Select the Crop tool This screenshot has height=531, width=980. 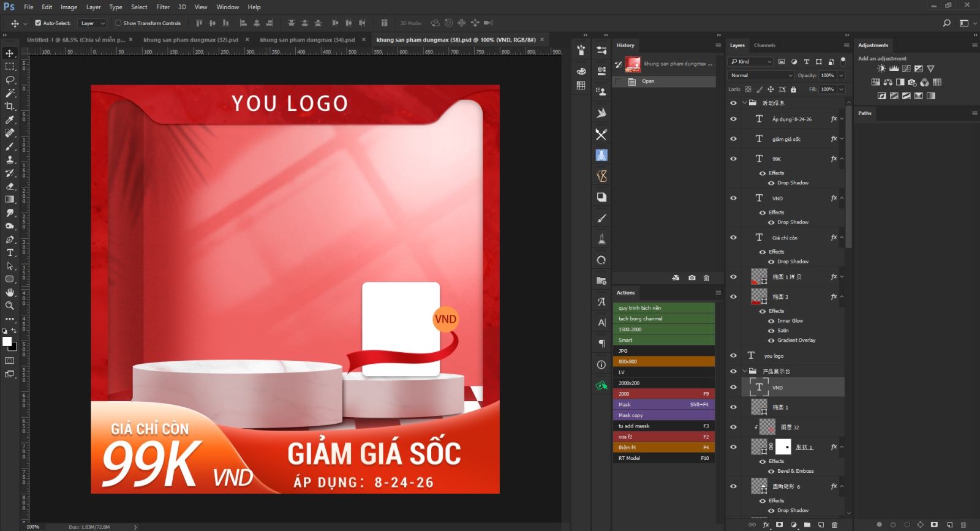[x=10, y=107]
